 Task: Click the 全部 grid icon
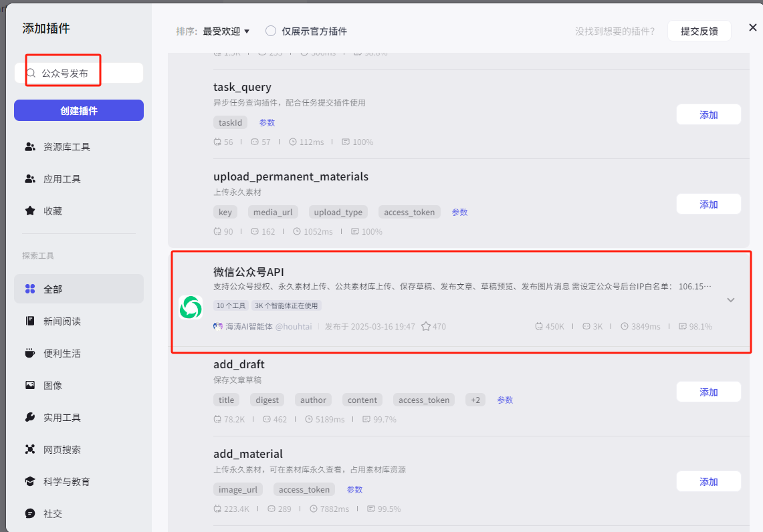point(30,289)
